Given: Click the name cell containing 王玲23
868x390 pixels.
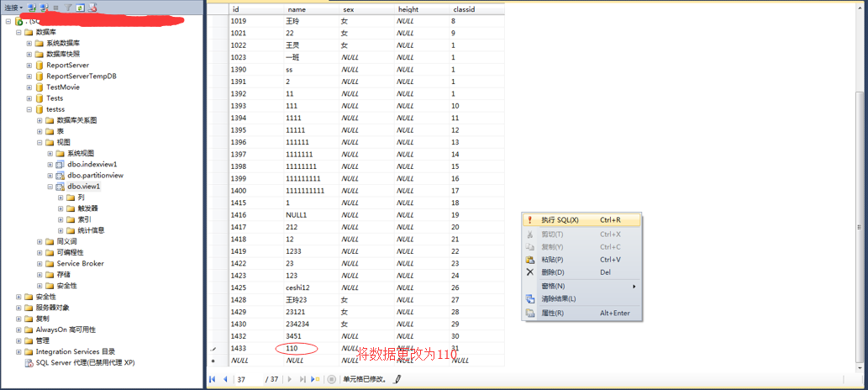Looking at the screenshot, I should (x=311, y=300).
